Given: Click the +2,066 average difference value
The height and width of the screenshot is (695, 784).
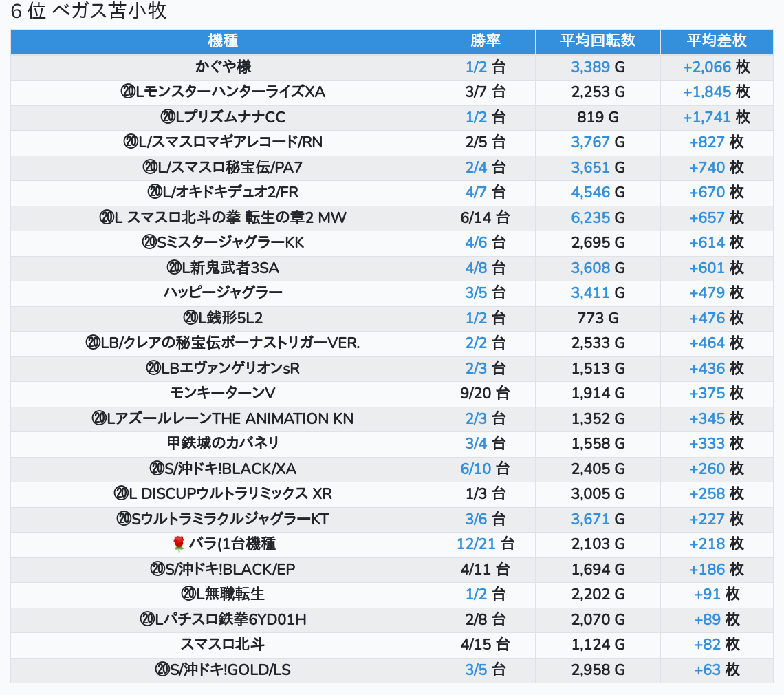Looking at the screenshot, I should 706,67.
